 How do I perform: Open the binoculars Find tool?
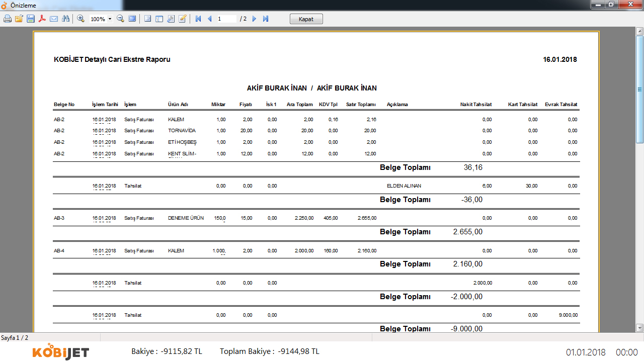click(x=65, y=19)
